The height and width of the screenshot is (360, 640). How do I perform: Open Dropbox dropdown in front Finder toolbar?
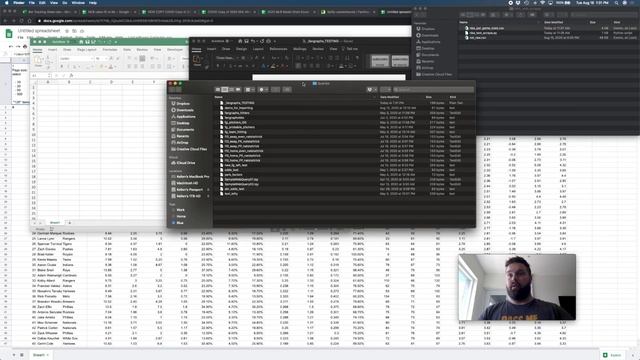click(371, 89)
